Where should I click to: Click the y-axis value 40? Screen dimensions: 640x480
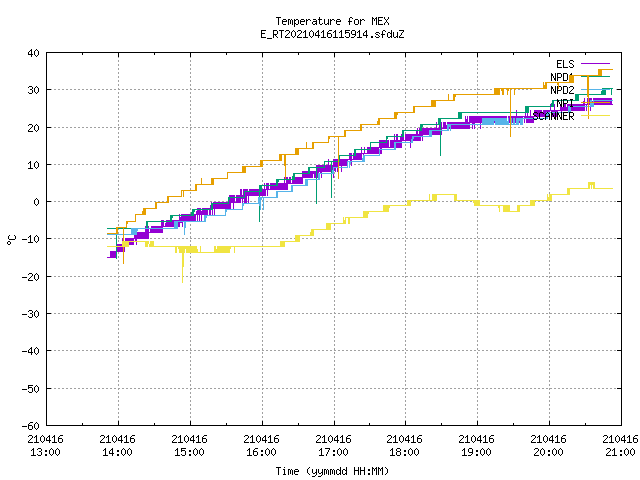tap(33, 53)
